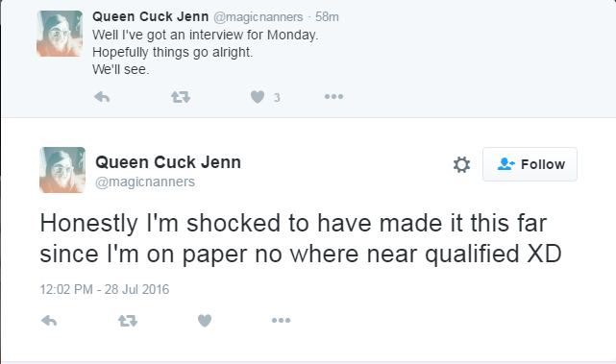616x364 pixels.
Task: Reply to the main 'Honestly I'm shocked' tweet
Action: [x=49, y=321]
